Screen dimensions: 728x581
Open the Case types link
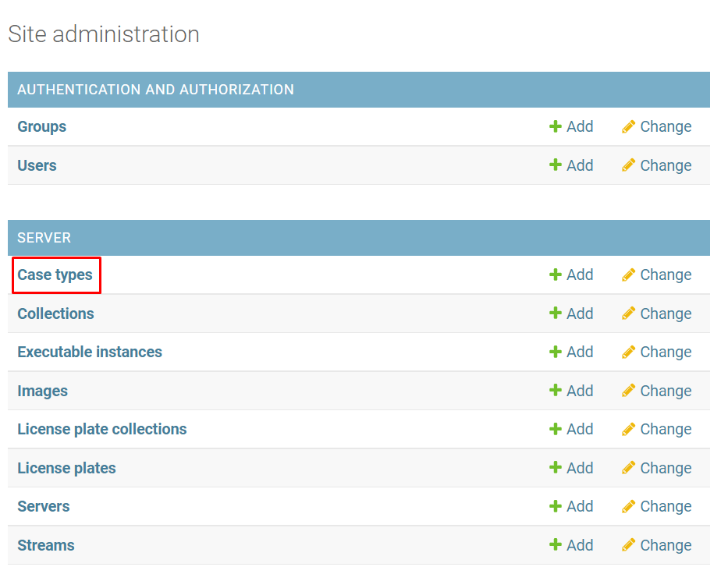pos(55,275)
